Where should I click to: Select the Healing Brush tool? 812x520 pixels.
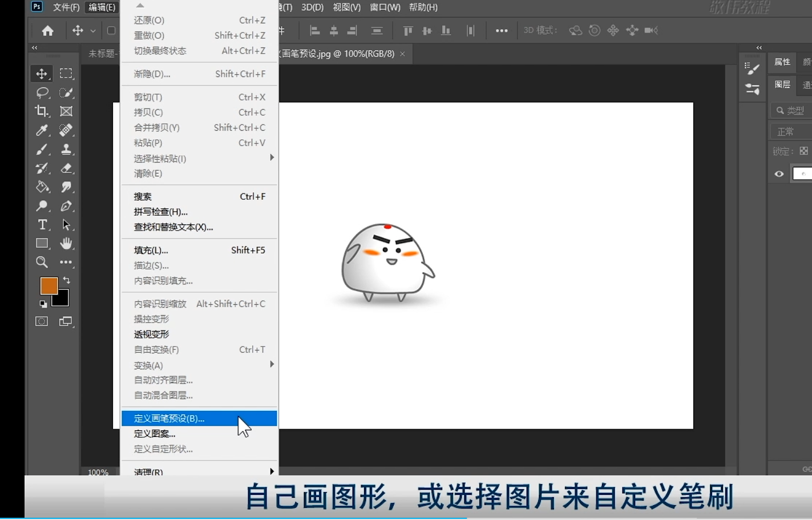pyautogui.click(x=66, y=130)
